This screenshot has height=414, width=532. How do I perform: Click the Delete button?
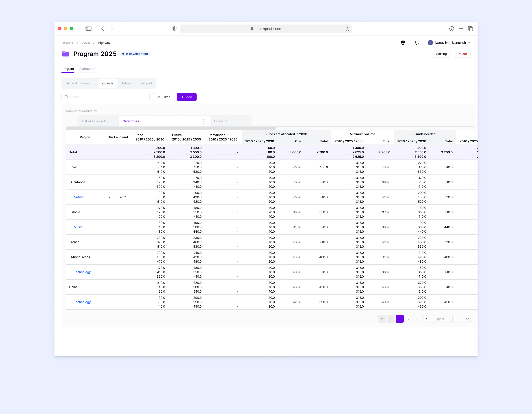[x=462, y=54]
